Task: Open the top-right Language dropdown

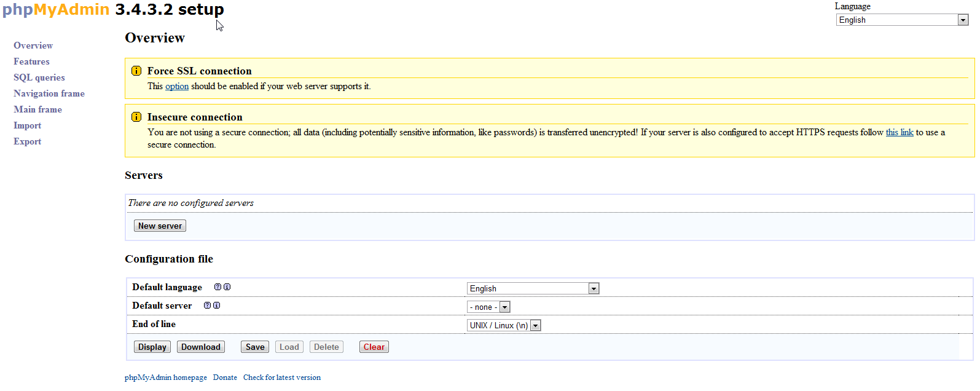Action: click(902, 20)
